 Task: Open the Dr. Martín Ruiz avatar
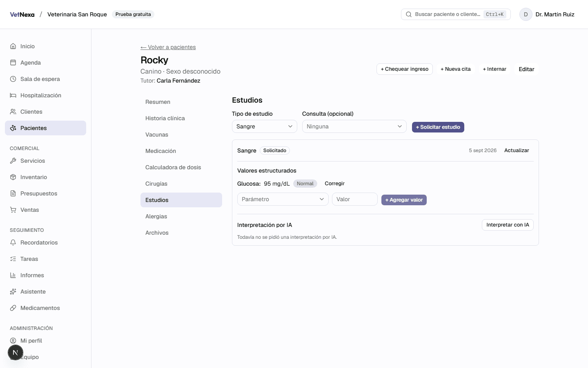pyautogui.click(x=526, y=14)
